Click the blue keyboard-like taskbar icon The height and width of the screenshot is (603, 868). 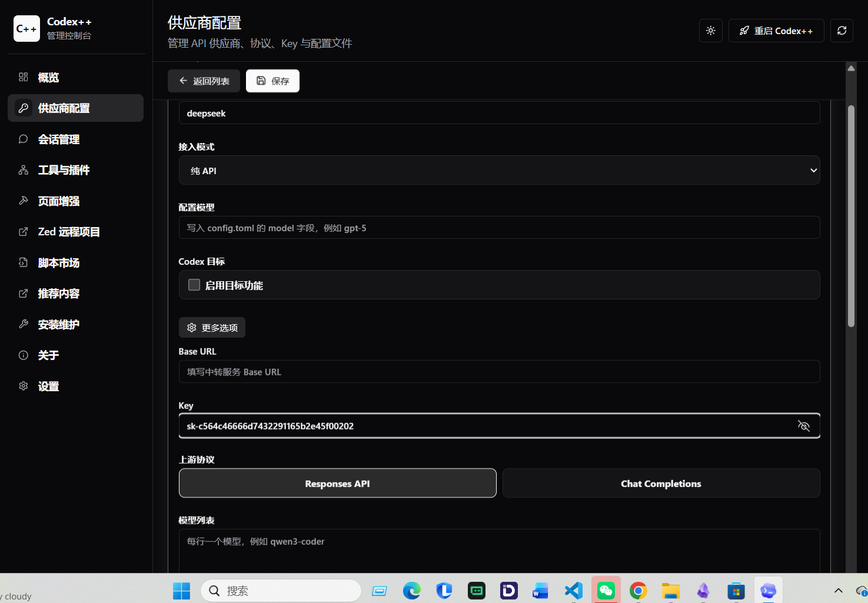[x=380, y=591]
